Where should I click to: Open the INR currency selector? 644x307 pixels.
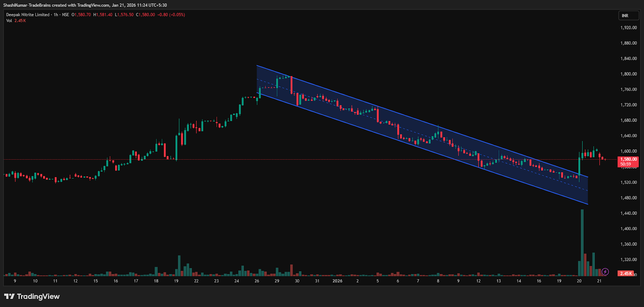[628, 16]
